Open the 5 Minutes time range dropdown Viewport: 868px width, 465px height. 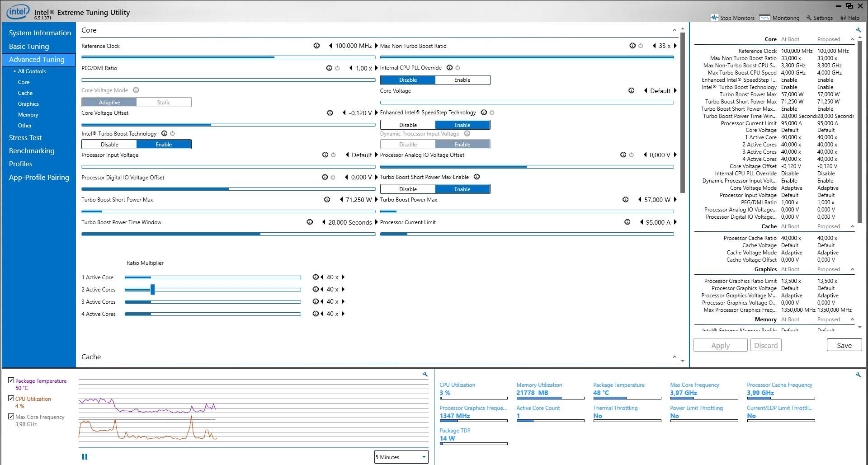coord(401,457)
